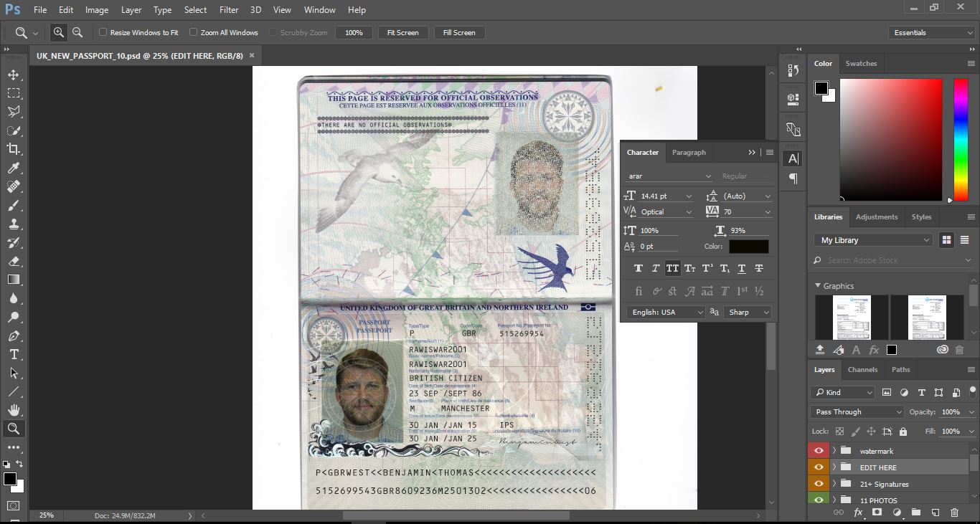Enable Zoom All Windows checkbox
This screenshot has height=524, width=980.
tap(193, 32)
